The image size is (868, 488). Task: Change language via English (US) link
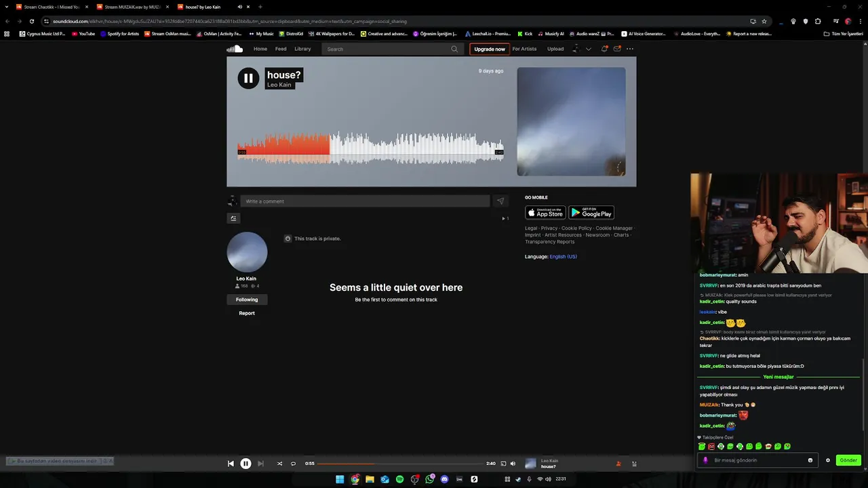[x=563, y=257]
